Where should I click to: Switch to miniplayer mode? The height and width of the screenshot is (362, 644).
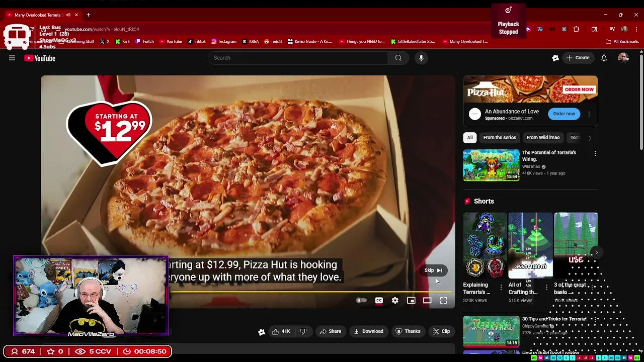pyautogui.click(x=411, y=301)
